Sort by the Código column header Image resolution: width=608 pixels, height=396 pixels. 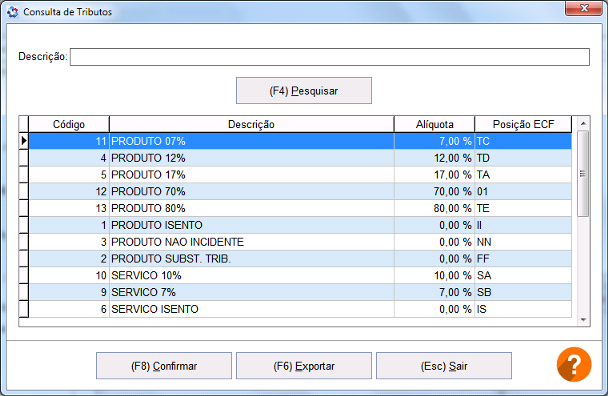[69, 125]
